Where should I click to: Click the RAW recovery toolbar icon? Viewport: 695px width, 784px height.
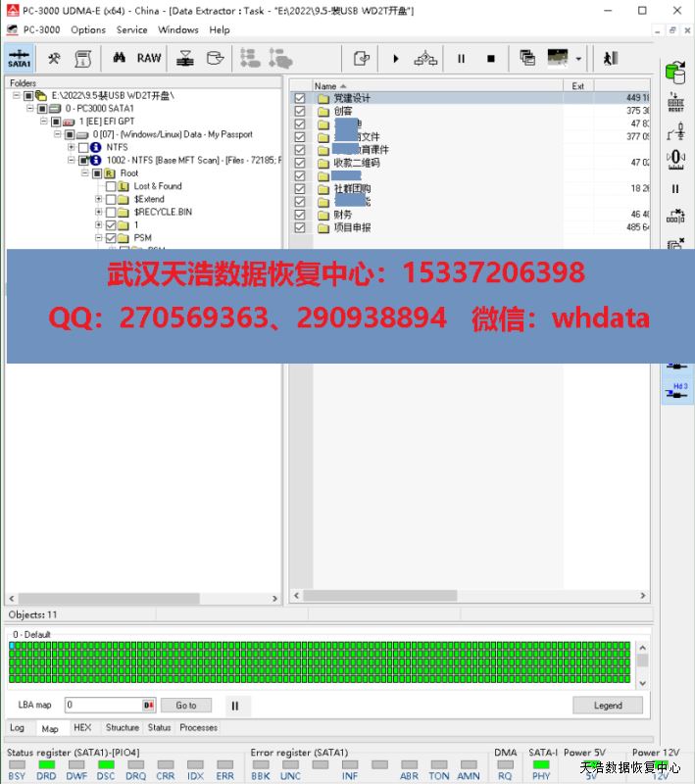tap(149, 58)
